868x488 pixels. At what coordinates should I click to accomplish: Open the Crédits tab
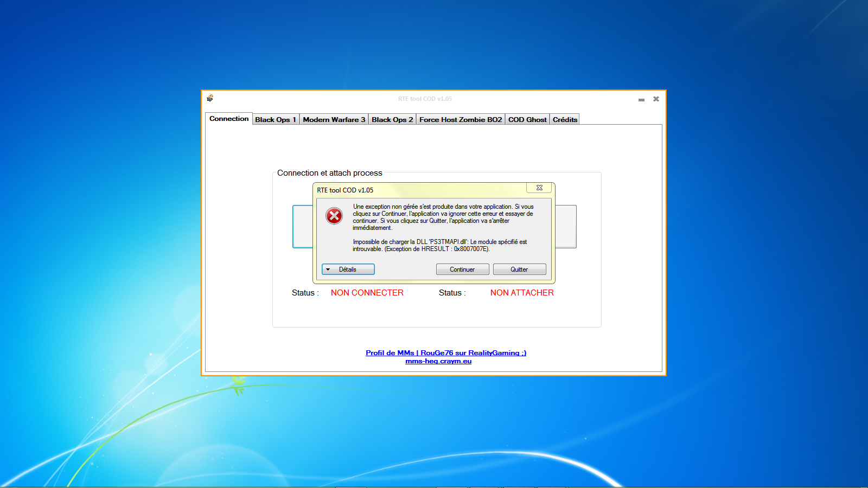tap(565, 120)
